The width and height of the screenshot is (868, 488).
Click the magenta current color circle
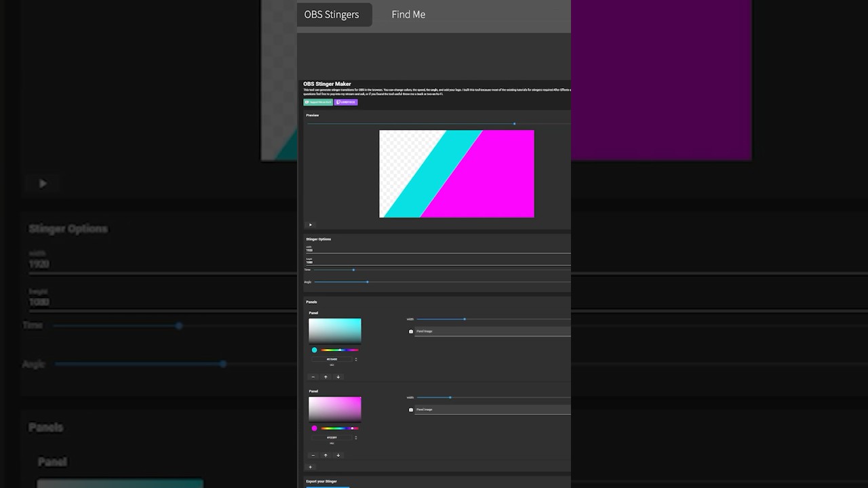[x=315, y=428]
